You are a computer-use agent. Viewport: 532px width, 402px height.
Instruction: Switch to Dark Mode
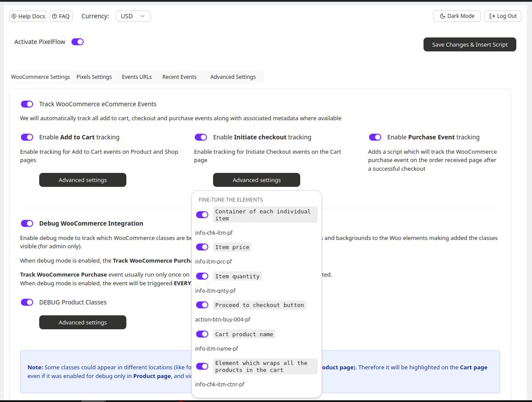click(x=457, y=16)
